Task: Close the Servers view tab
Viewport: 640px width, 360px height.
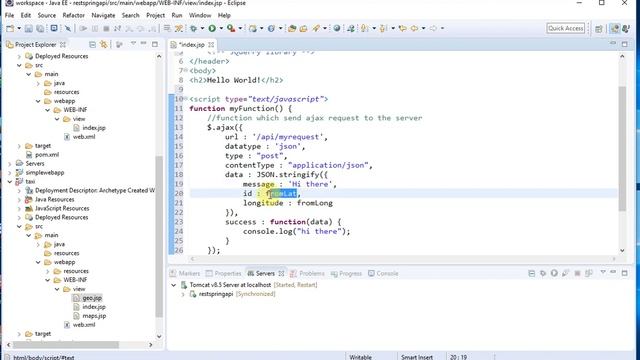Action: [x=281, y=273]
